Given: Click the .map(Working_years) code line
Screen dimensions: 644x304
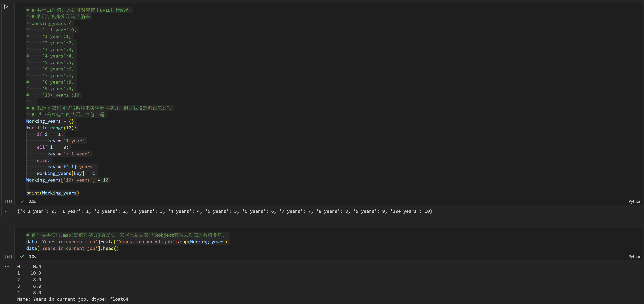Looking at the screenshot, I should (x=126, y=242).
